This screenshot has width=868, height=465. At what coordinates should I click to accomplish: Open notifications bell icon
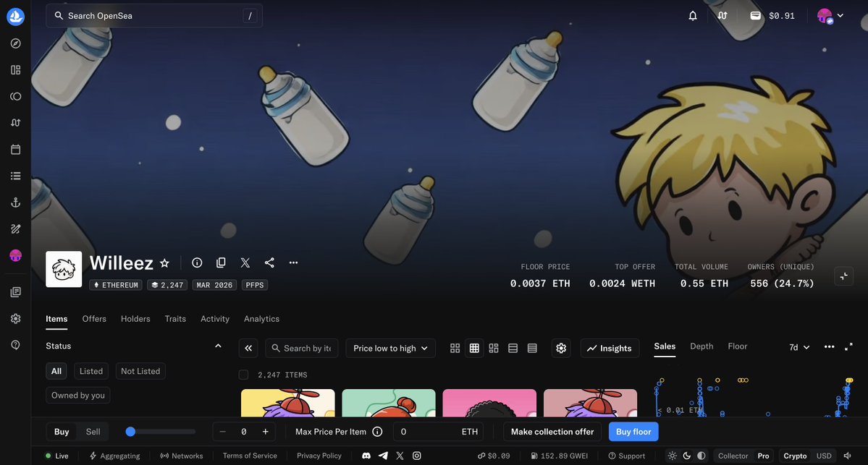tap(693, 15)
